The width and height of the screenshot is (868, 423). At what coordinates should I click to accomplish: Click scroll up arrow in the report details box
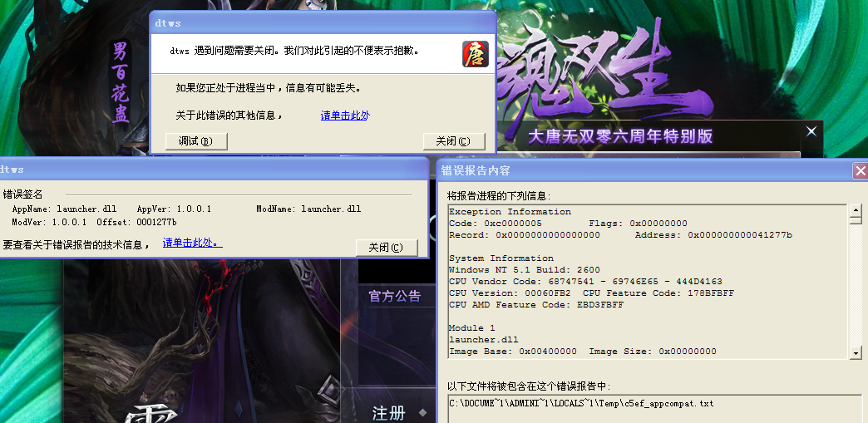[856, 210]
